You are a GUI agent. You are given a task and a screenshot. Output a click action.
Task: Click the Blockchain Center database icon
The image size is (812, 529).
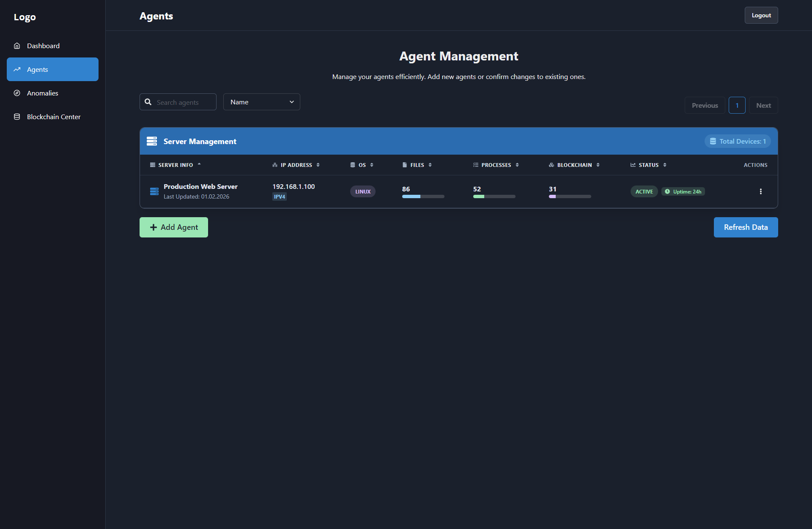coord(17,117)
